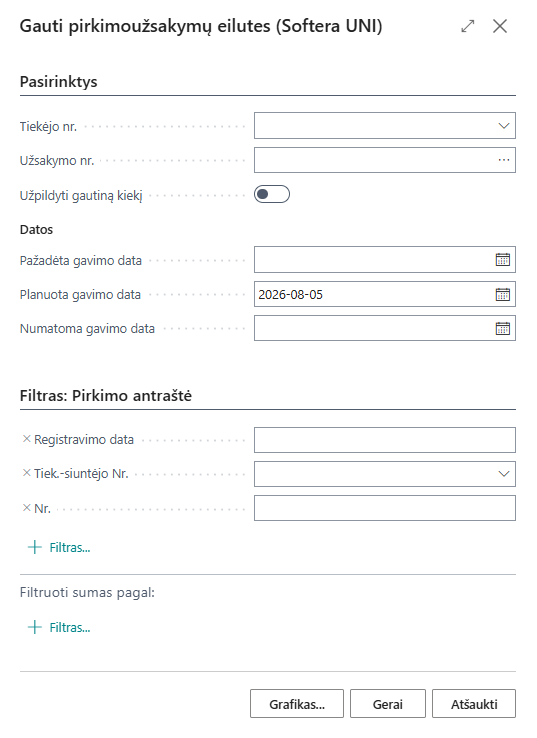
Task: Collapse Filtras: Pirkimo antraštė section
Action: pos(106,395)
